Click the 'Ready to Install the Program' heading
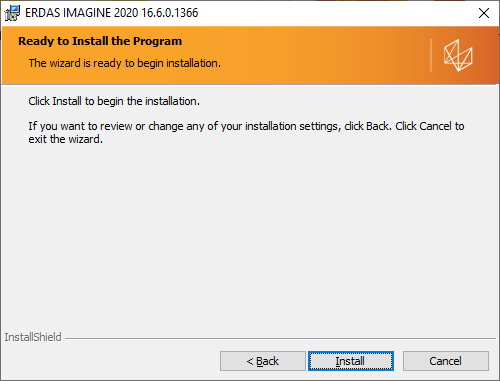500x381 pixels. coord(100,41)
